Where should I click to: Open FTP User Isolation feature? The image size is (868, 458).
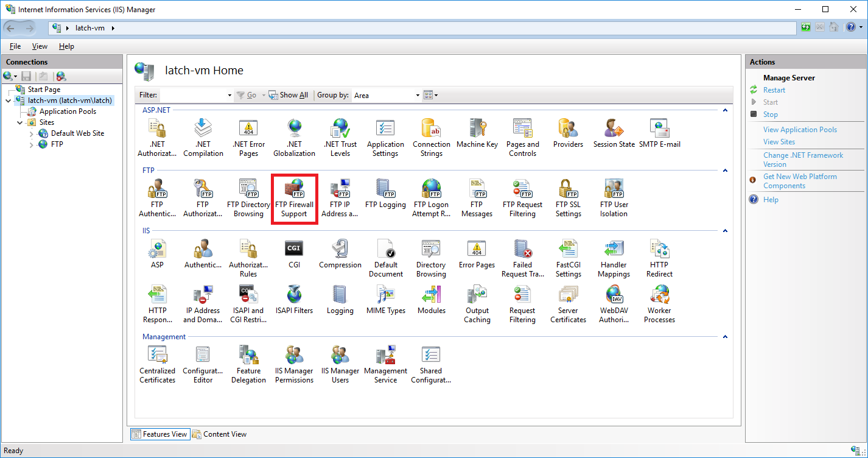pyautogui.click(x=614, y=198)
